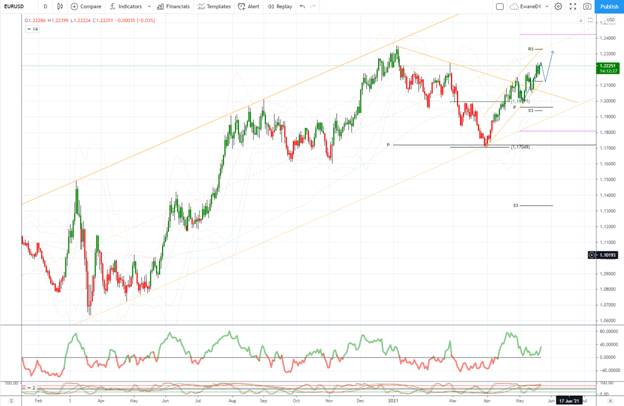Click the USD currency label on price axis
Screen dimensions: 624x406
tap(608, 19)
